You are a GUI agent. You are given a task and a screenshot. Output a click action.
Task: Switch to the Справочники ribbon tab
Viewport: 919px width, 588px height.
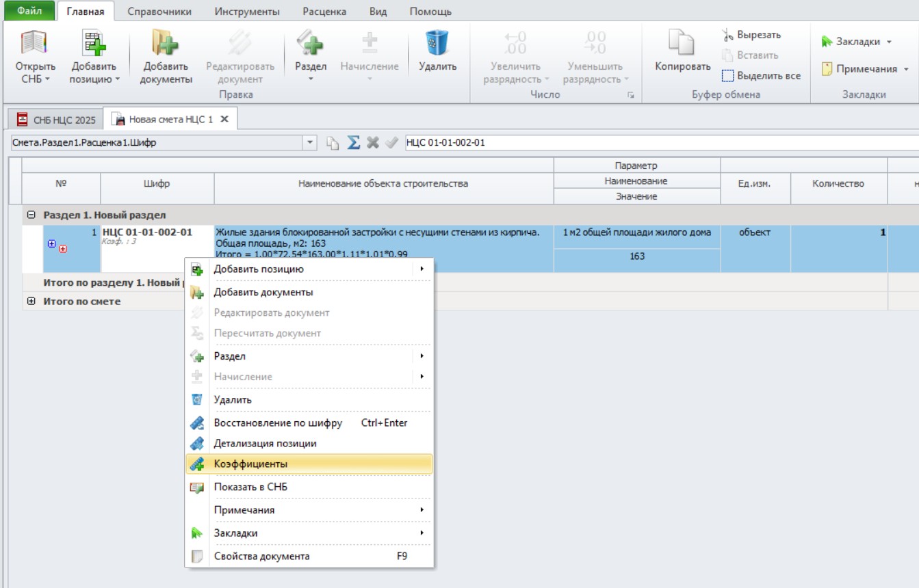tap(159, 12)
